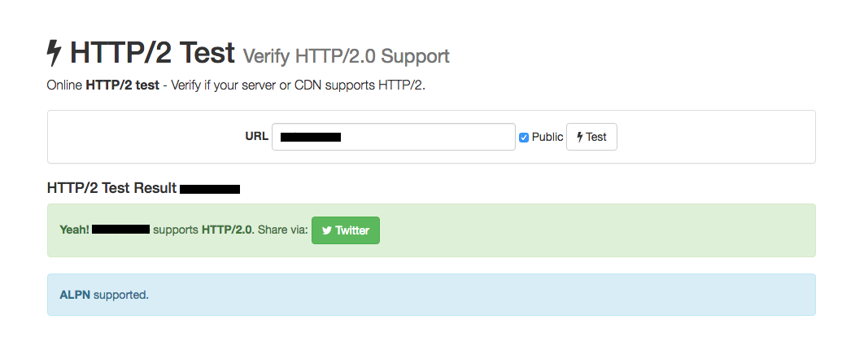The width and height of the screenshot is (868, 346).
Task: Click bold HTTP/2.0 text in success message
Action: 227,230
